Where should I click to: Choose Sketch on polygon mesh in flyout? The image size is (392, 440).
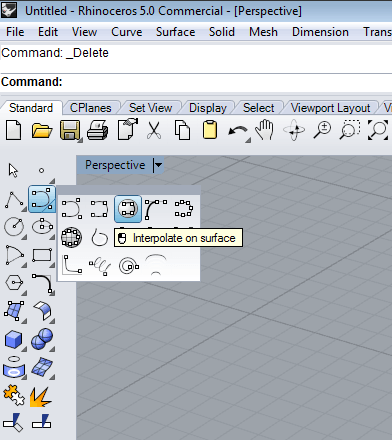(71, 237)
